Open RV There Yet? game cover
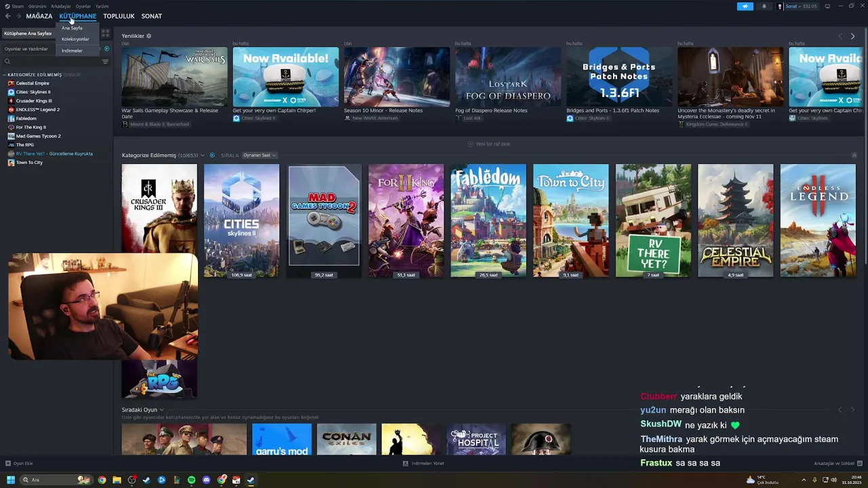 click(x=653, y=220)
